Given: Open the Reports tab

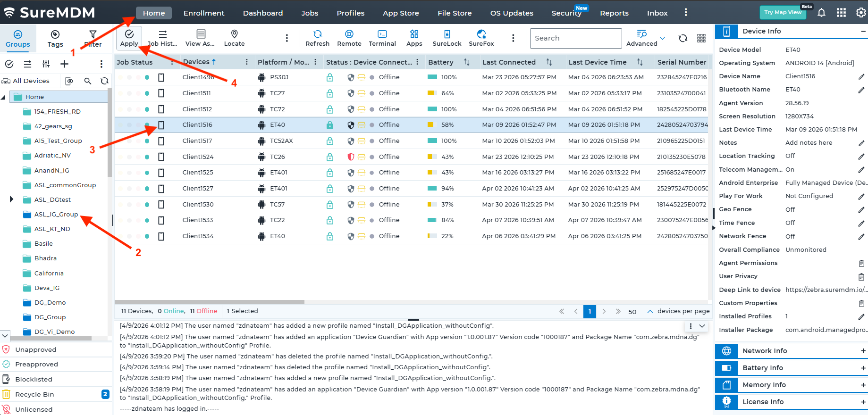Looking at the screenshot, I should click(x=614, y=13).
